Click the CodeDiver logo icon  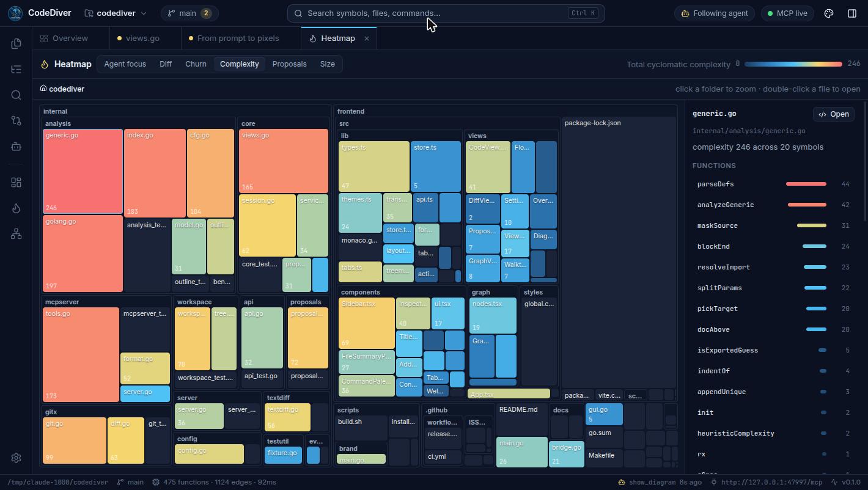(x=15, y=13)
